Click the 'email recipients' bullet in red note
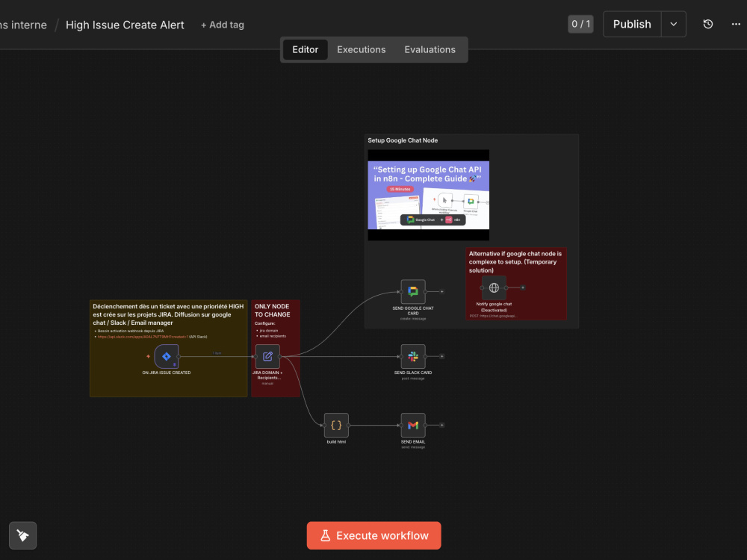 (x=273, y=336)
